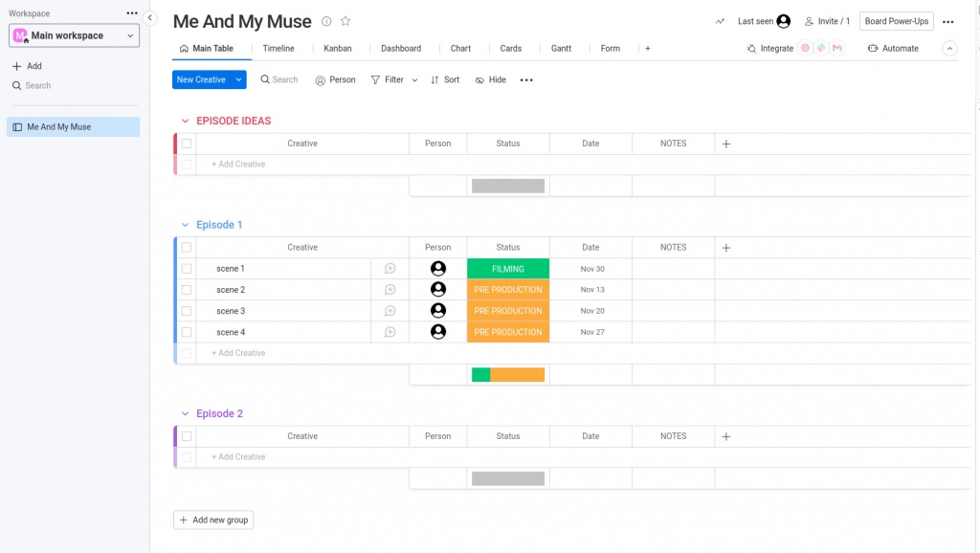Open the Main workspace dropdown
The width and height of the screenshot is (980, 553).
[x=75, y=35]
